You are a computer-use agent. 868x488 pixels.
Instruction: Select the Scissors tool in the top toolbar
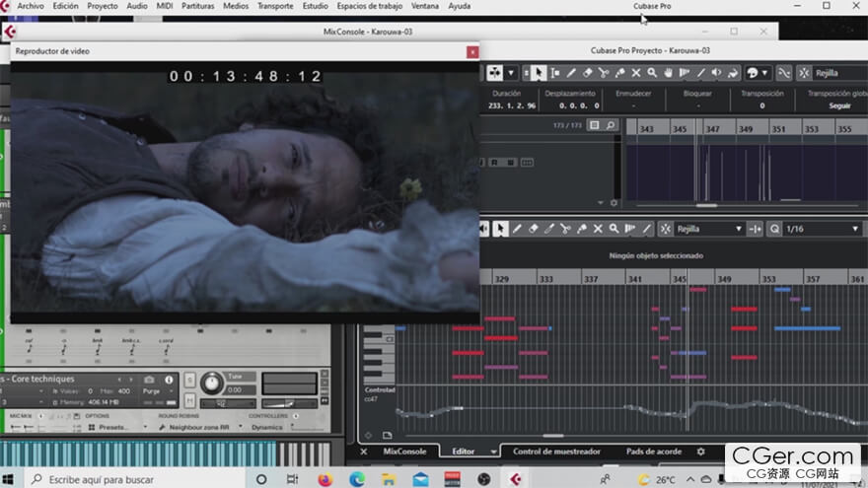604,73
